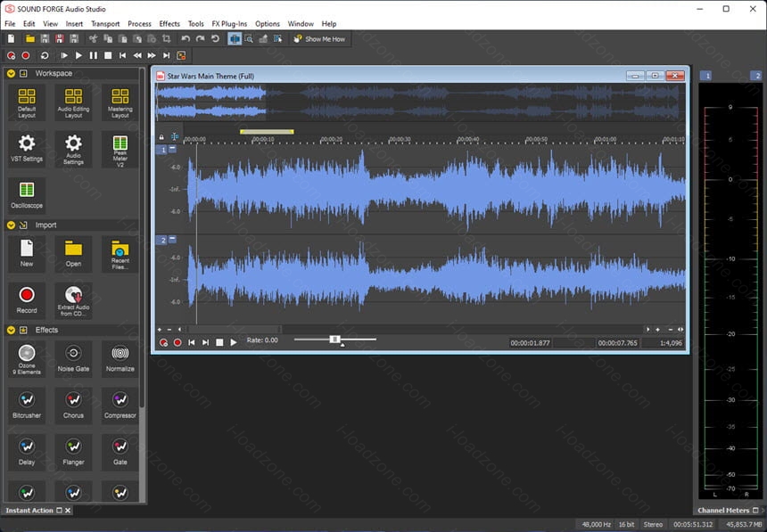
Task: Open the Bitcrusher effect
Action: [27, 405]
